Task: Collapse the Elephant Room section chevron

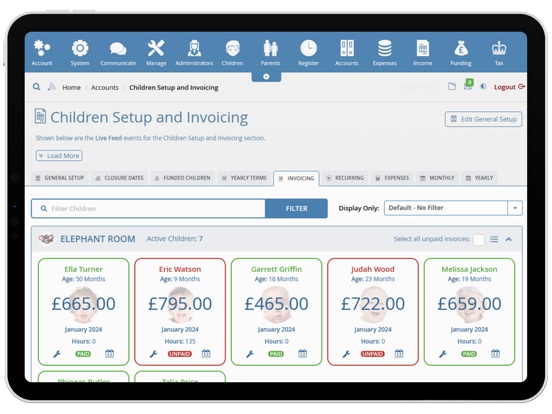Action: point(508,239)
